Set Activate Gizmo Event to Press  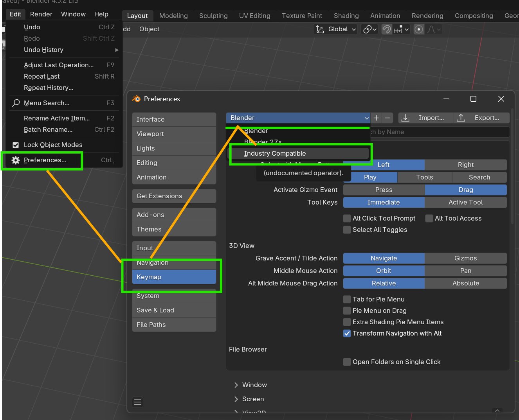[x=384, y=190]
